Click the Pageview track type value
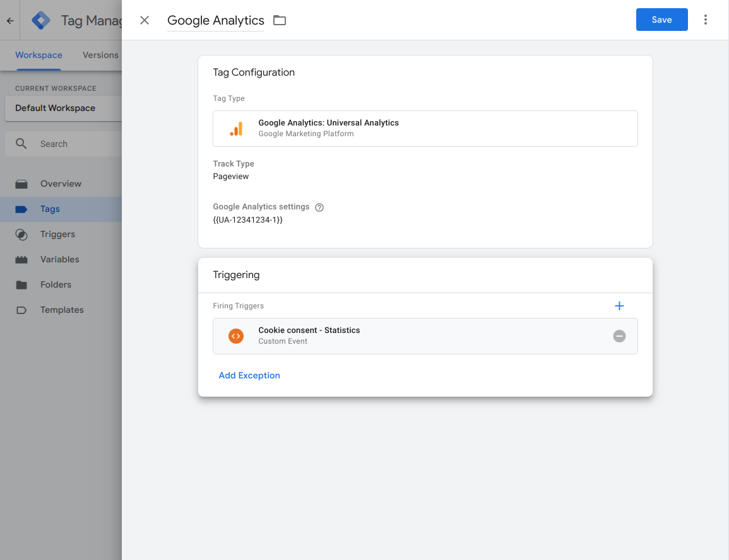This screenshot has width=729, height=560. (230, 177)
